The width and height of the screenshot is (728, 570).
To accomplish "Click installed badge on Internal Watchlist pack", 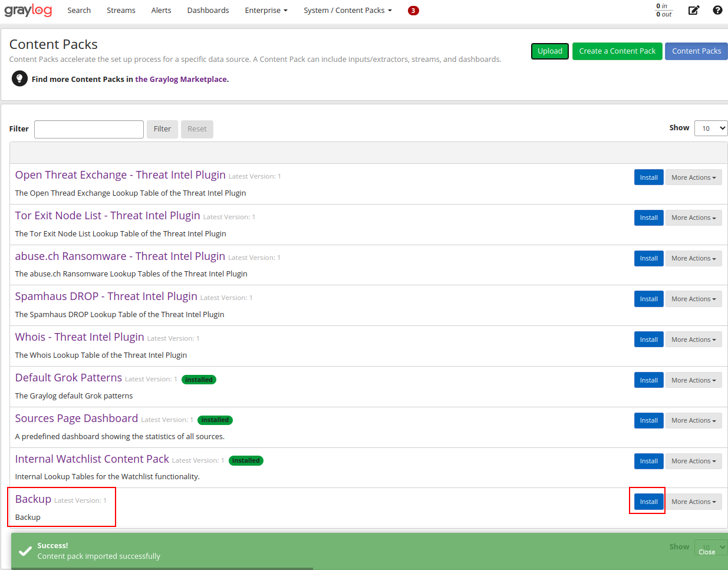I will (246, 461).
